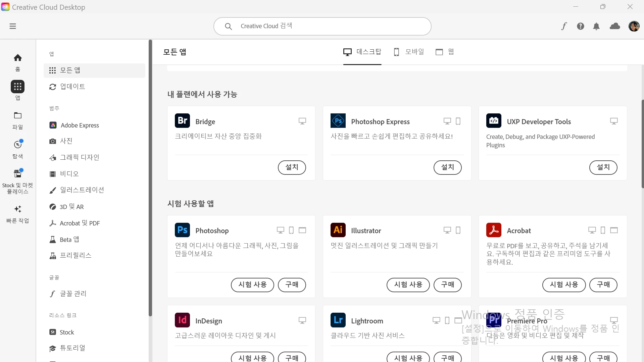Buy Illustrator with 구매 button

click(x=447, y=285)
